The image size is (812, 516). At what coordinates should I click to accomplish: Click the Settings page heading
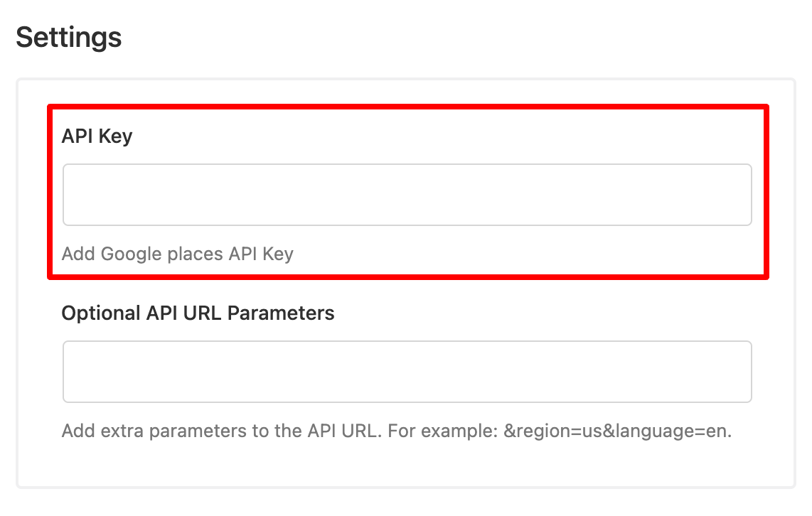pos(70,37)
